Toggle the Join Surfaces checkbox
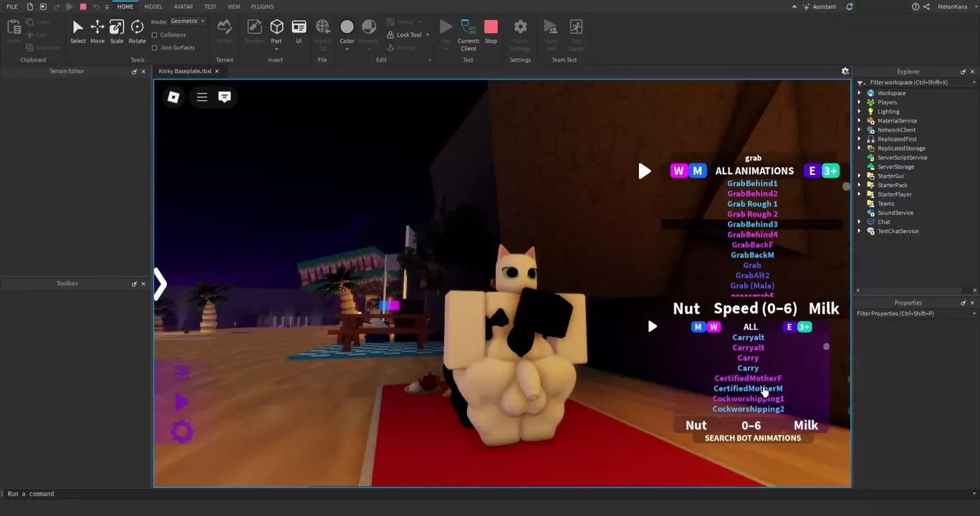Image resolution: width=980 pixels, height=516 pixels. [155, 48]
